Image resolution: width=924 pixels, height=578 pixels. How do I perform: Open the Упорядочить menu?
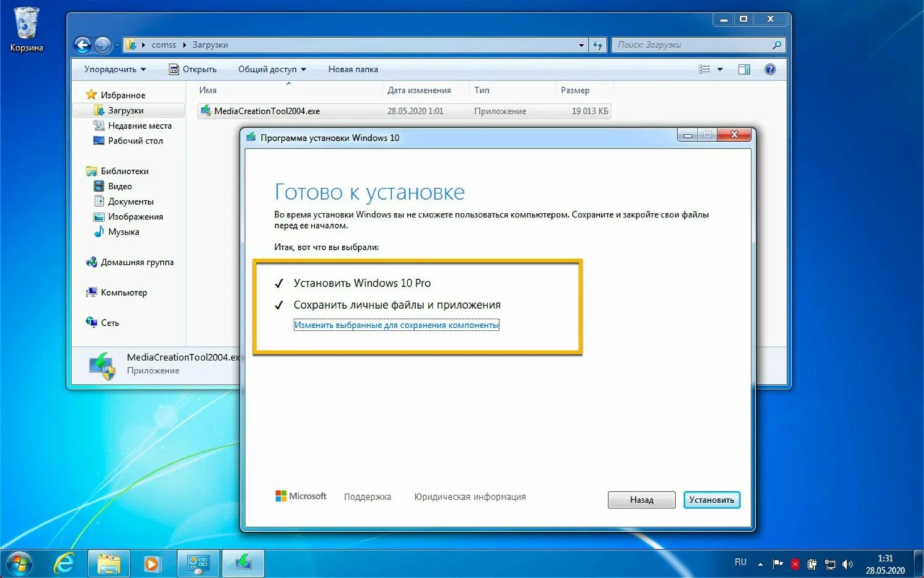[115, 70]
